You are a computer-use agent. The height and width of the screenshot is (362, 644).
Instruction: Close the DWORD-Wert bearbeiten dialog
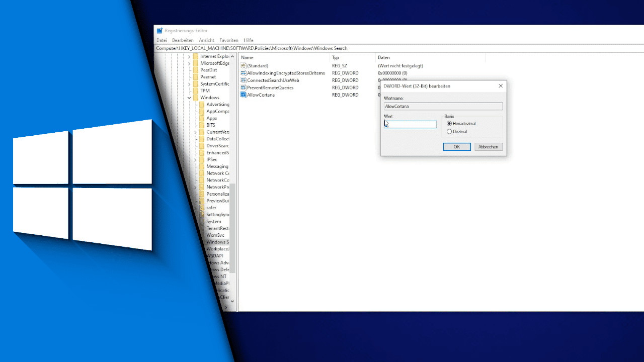coord(501,86)
